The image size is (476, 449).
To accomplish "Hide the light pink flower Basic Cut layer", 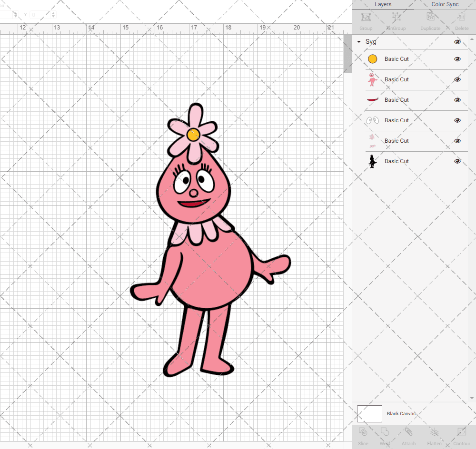I will point(457,141).
